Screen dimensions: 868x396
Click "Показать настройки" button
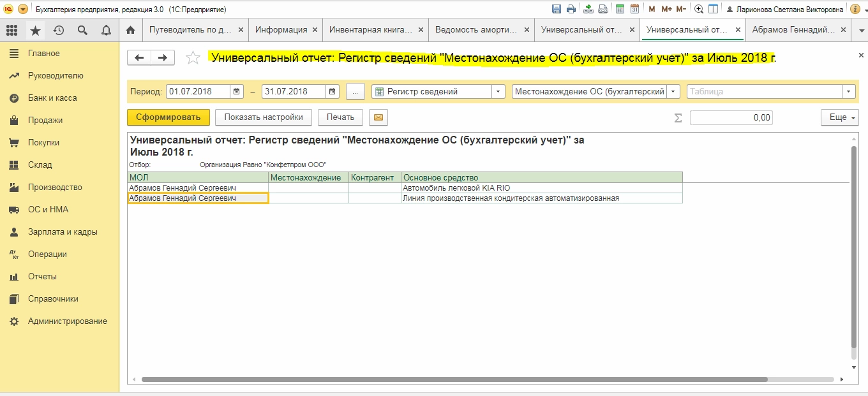pyautogui.click(x=263, y=117)
